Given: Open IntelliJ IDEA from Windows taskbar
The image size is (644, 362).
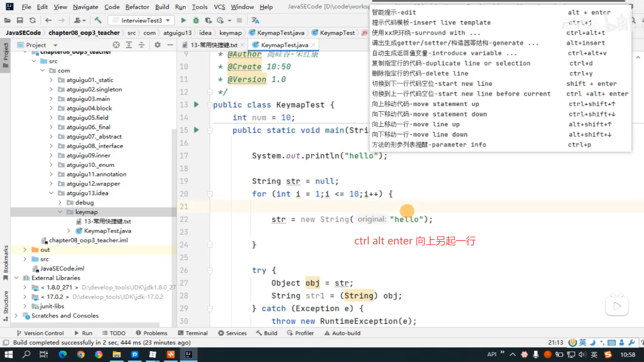Looking at the screenshot, I should pyautogui.click(x=189, y=354).
